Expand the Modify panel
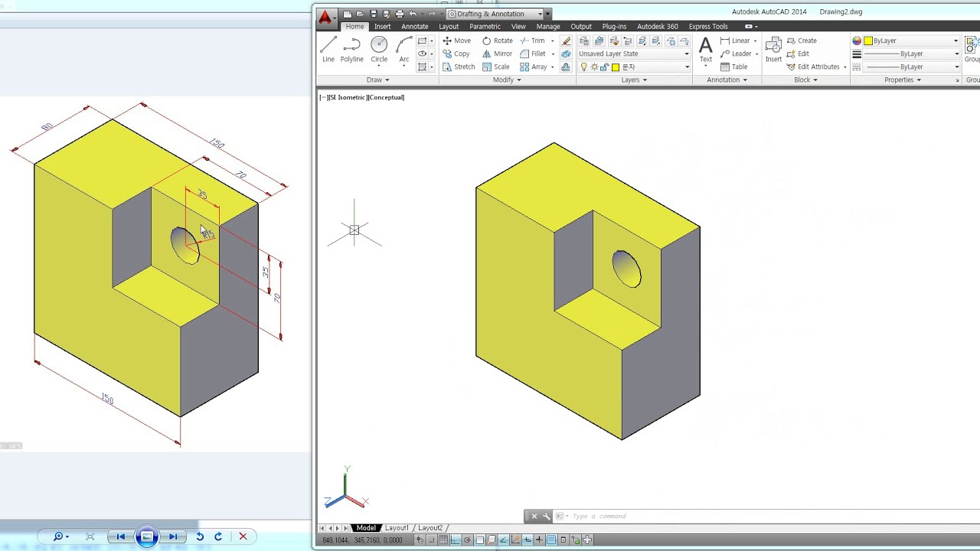Screen dimensions: 980x551 (507, 80)
